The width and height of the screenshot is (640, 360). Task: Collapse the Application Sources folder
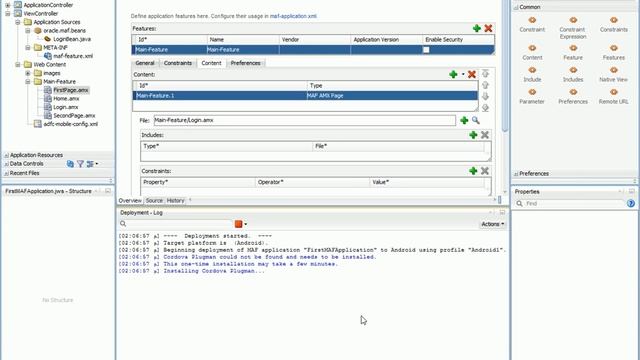(x=18, y=22)
